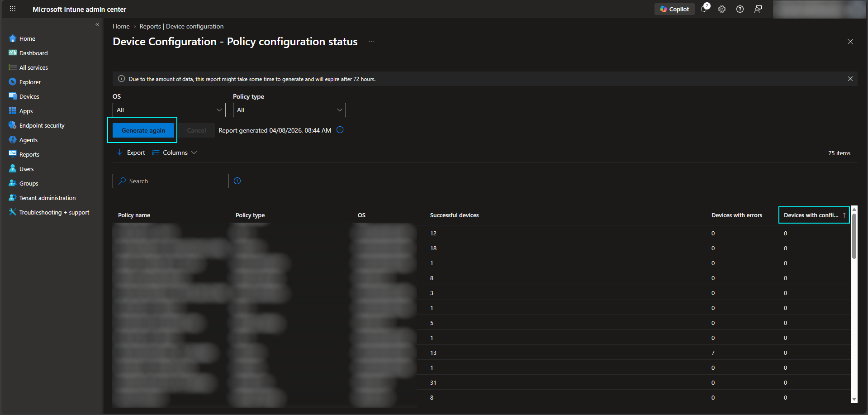Open the Columns dropdown
868x415 pixels.
175,153
